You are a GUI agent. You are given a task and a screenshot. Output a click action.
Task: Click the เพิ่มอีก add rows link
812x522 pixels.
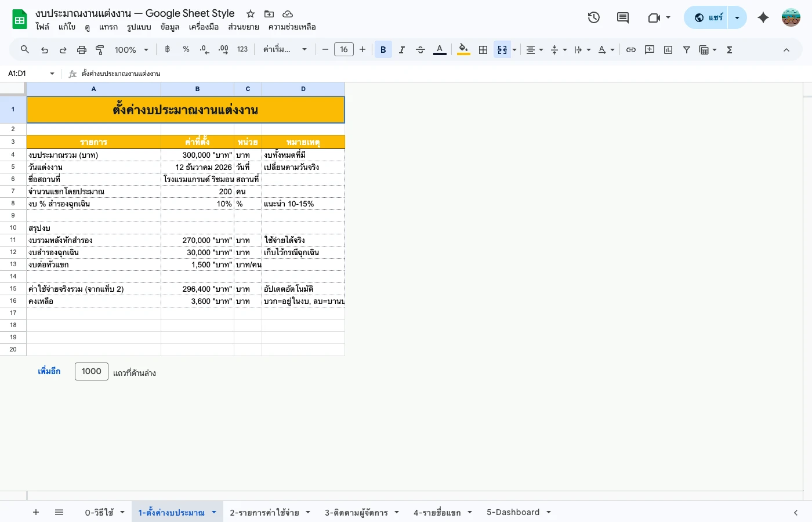(x=49, y=371)
